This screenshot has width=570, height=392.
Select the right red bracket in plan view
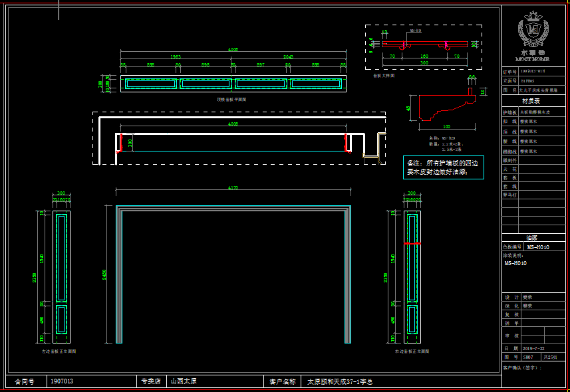pos(347,142)
